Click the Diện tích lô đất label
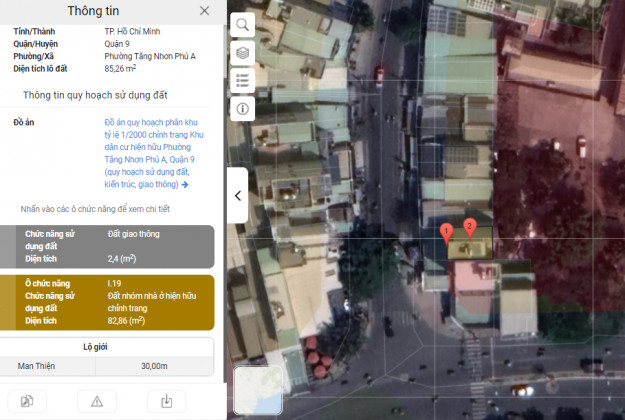 click(40, 69)
